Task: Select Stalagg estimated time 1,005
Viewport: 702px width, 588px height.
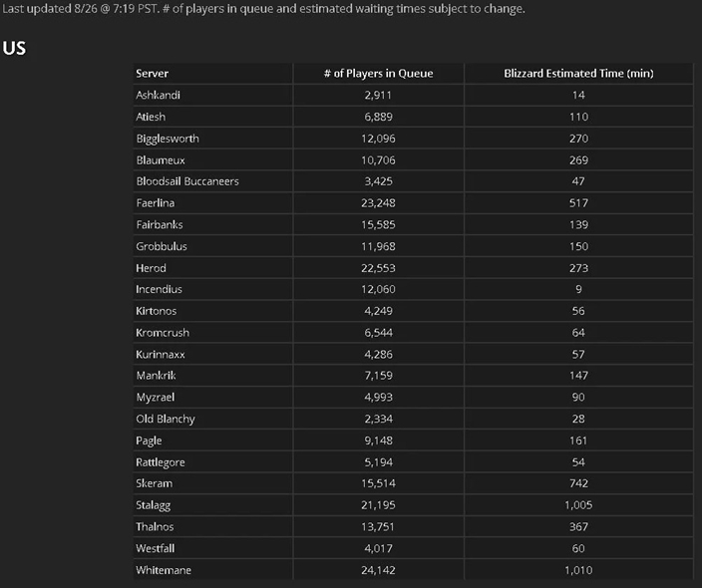Action: pos(578,505)
